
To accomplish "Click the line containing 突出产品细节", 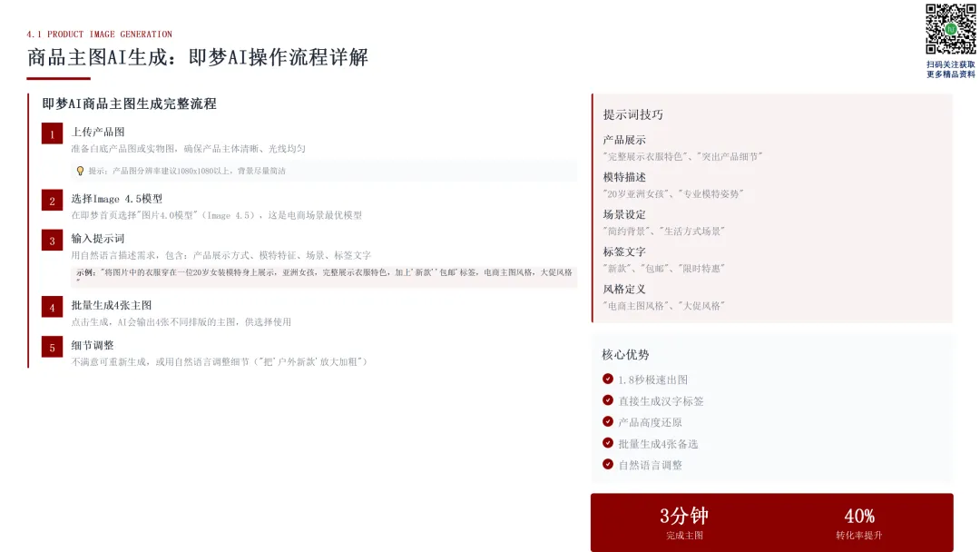I will click(x=682, y=157).
